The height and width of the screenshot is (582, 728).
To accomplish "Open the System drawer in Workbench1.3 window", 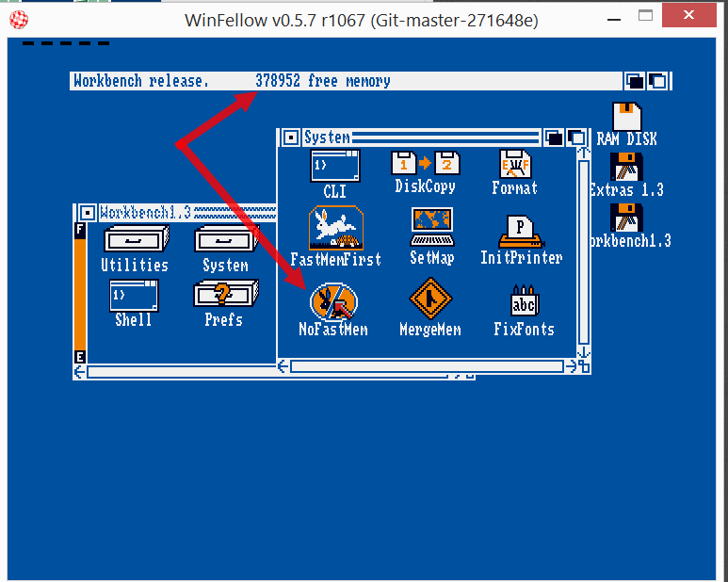I will [226, 238].
